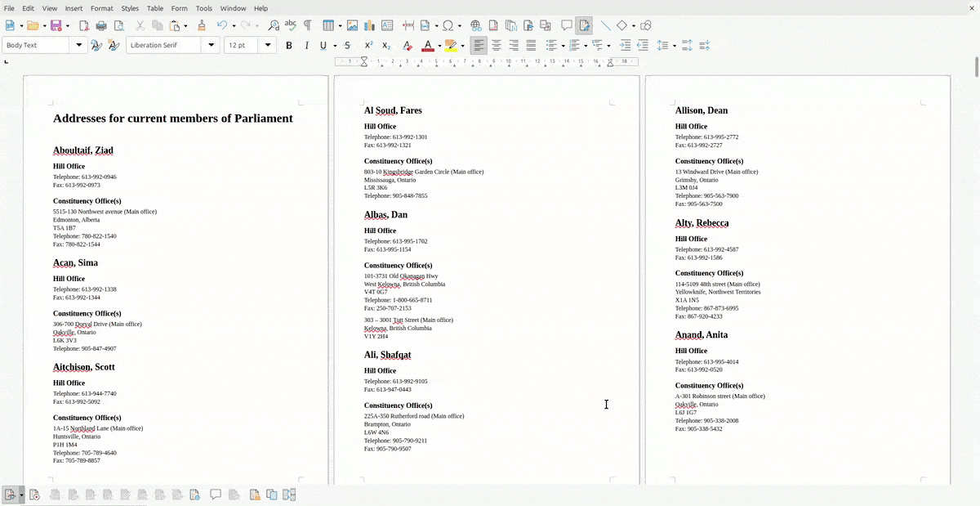Open the Liberation Serif font name dropdown
980x506 pixels.
[x=212, y=46]
